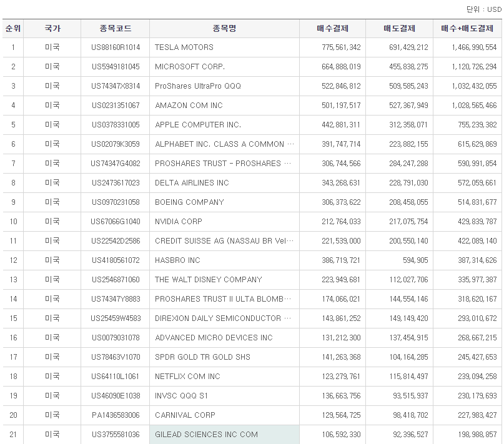Select HASBRO INC stock name
The width and height of the screenshot is (504, 444).
pyautogui.click(x=177, y=260)
